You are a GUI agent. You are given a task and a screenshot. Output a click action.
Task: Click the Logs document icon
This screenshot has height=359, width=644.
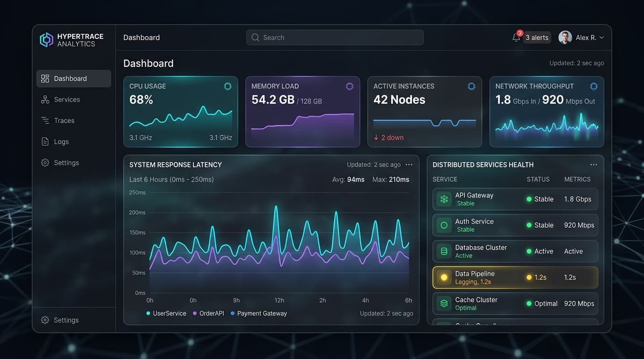pos(45,142)
